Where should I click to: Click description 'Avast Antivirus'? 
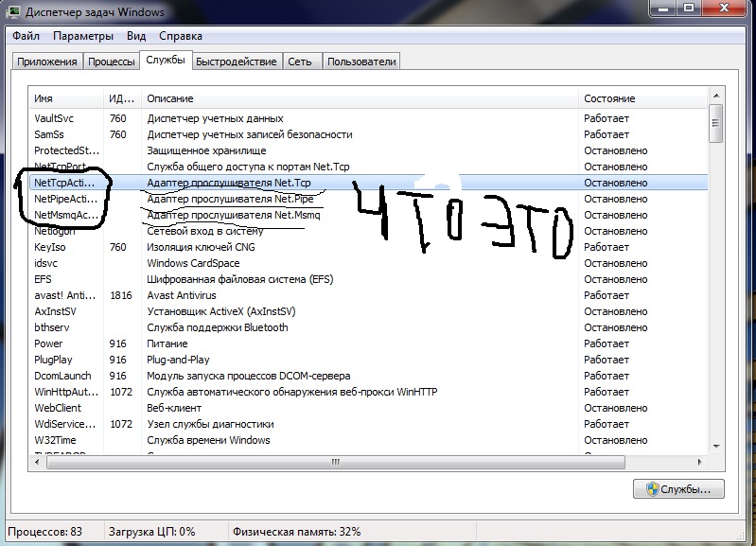182,295
